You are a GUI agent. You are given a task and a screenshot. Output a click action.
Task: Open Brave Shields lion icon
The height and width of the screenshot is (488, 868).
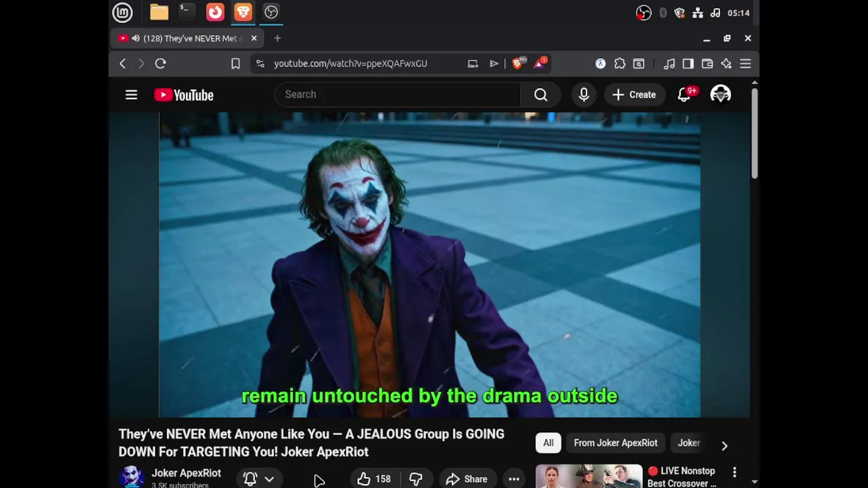pos(518,64)
